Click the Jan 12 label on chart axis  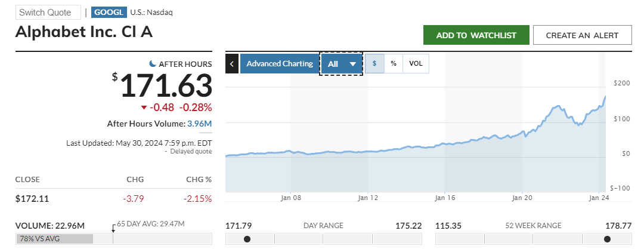pos(368,197)
